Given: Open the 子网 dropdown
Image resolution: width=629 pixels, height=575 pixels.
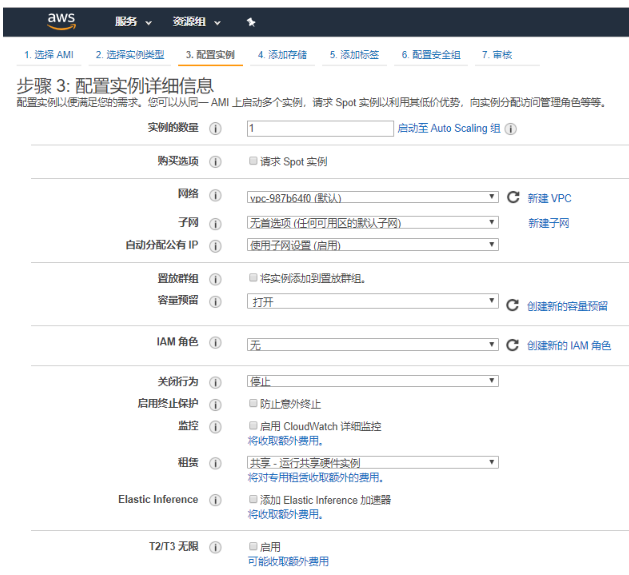Looking at the screenshot, I should coord(373,223).
